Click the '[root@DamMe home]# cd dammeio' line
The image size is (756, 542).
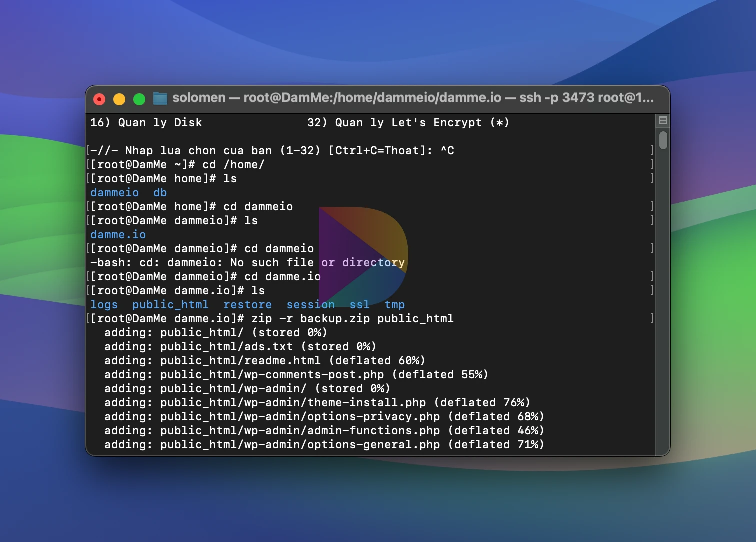(191, 207)
